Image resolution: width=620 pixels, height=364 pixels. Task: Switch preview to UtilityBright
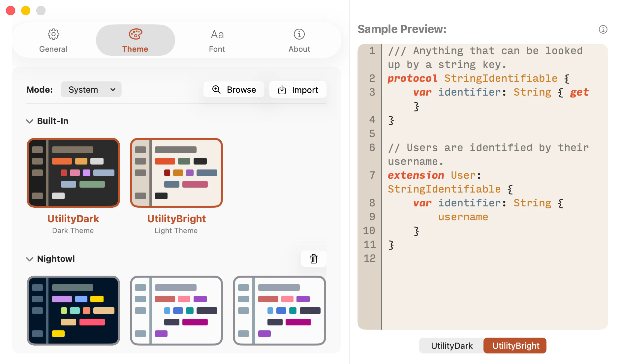pos(515,346)
